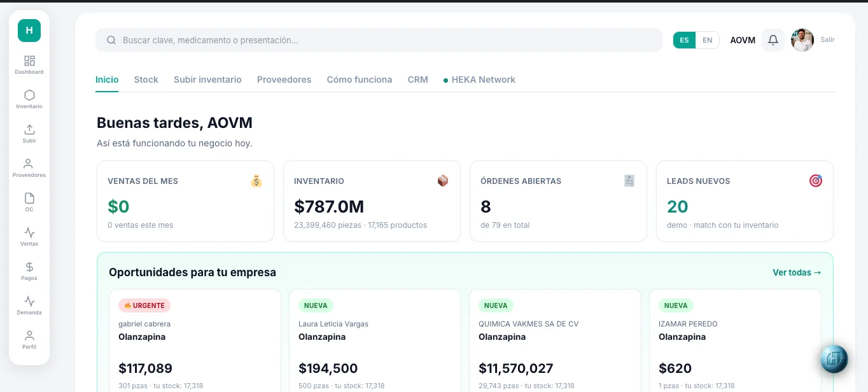Open the Ventas del Mes card
This screenshot has height=392, width=868.
(x=185, y=201)
